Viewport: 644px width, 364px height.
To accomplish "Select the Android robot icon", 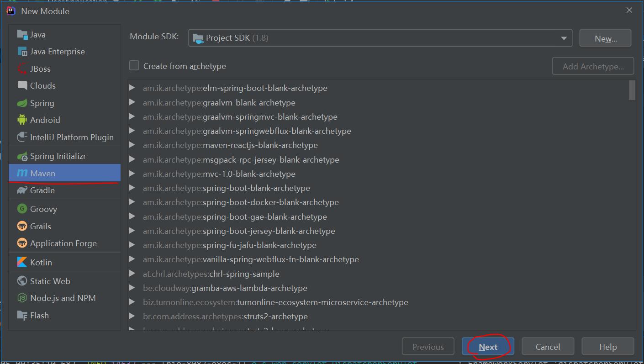I will [x=22, y=120].
